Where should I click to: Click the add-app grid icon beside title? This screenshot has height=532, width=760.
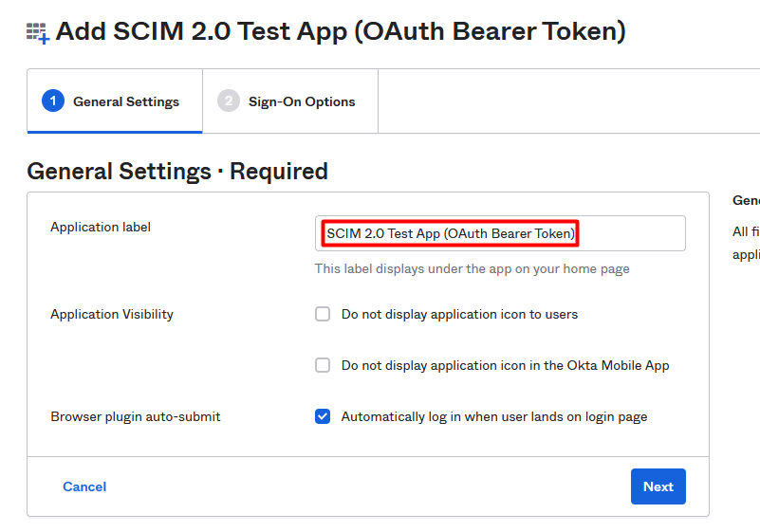38,33
